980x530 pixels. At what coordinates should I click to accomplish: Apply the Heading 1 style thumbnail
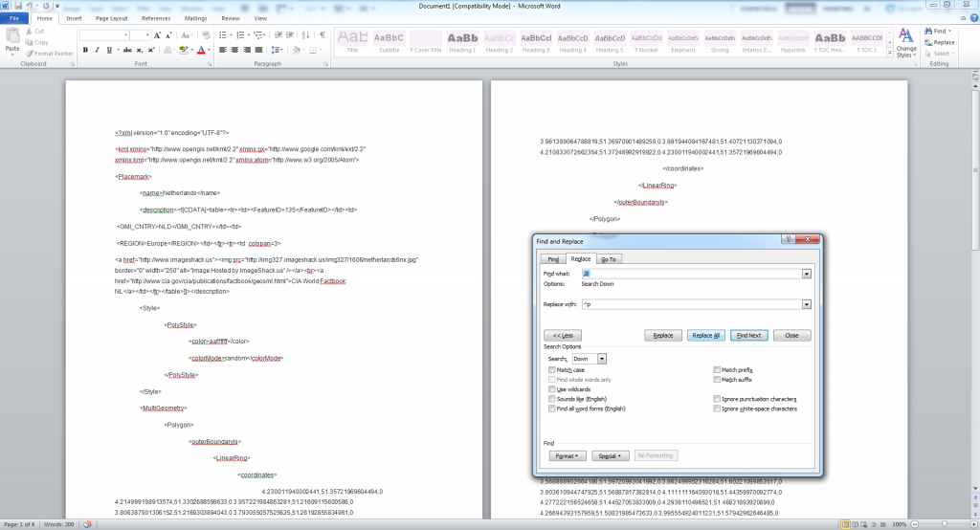(x=462, y=42)
